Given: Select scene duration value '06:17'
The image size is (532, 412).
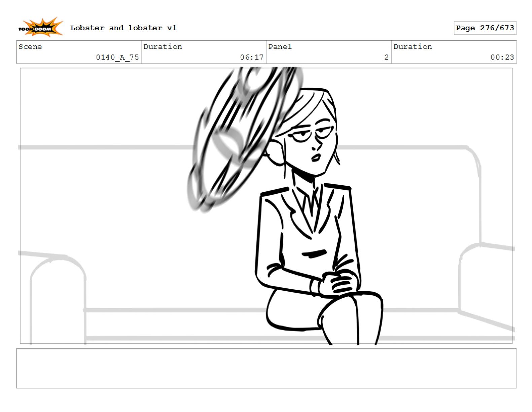Looking at the screenshot, I should [252, 57].
